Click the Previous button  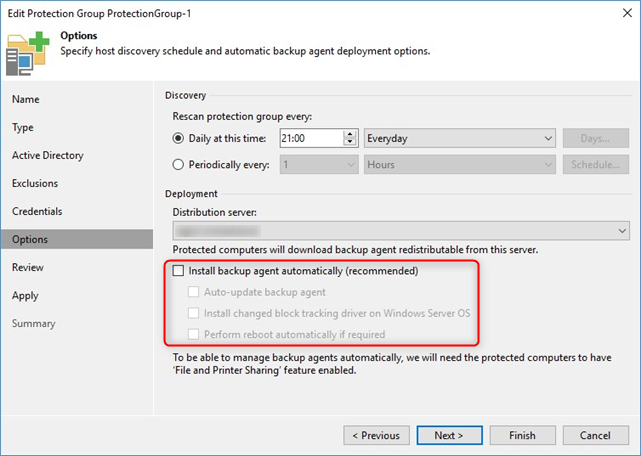coord(377,435)
